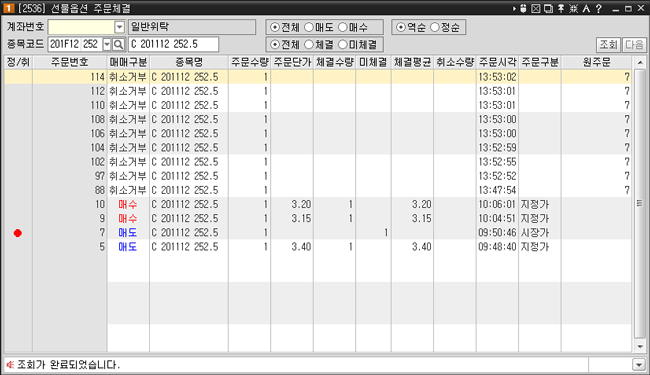This screenshot has width=650, height=375.
Task: Click the orange '1' icon in the title bar
Action: (x=9, y=8)
